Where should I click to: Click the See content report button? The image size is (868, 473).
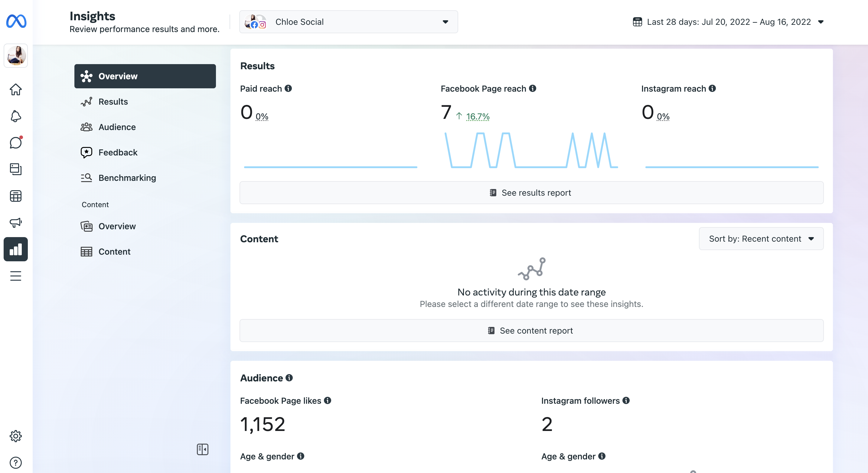tap(531, 331)
